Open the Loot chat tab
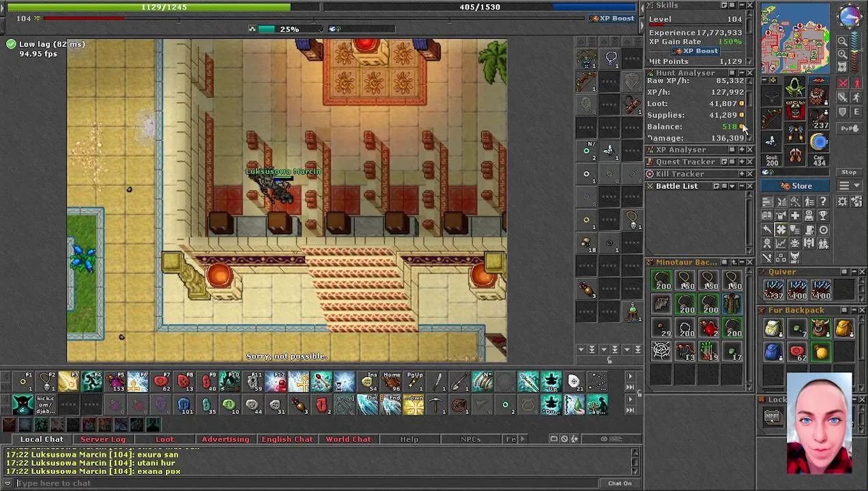 164,439
